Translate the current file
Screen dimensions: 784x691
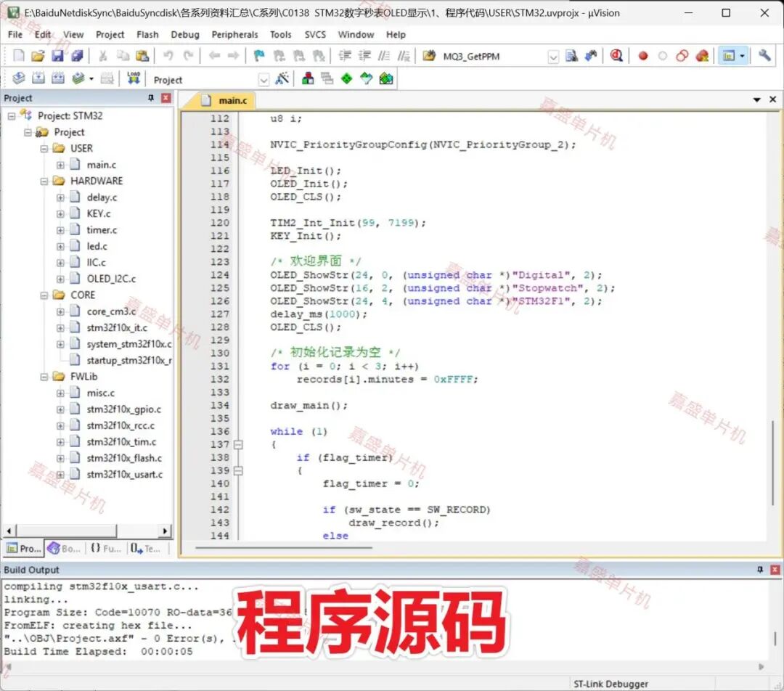[18, 78]
